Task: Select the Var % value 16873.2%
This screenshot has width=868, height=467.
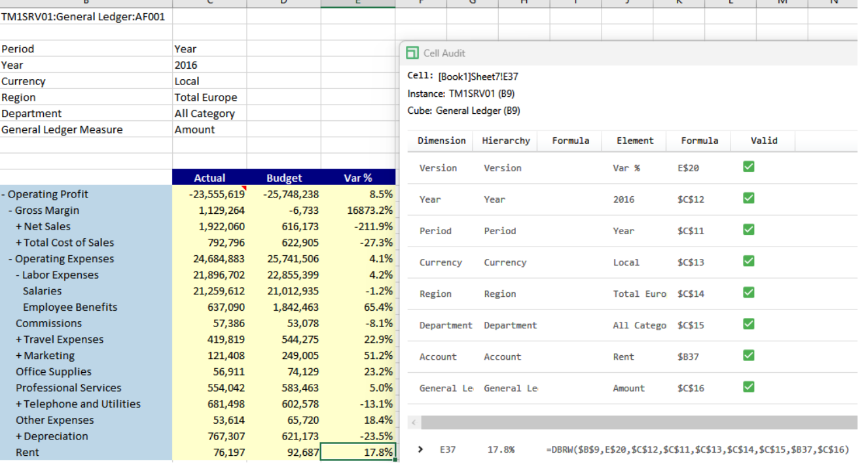Action: tap(358, 211)
